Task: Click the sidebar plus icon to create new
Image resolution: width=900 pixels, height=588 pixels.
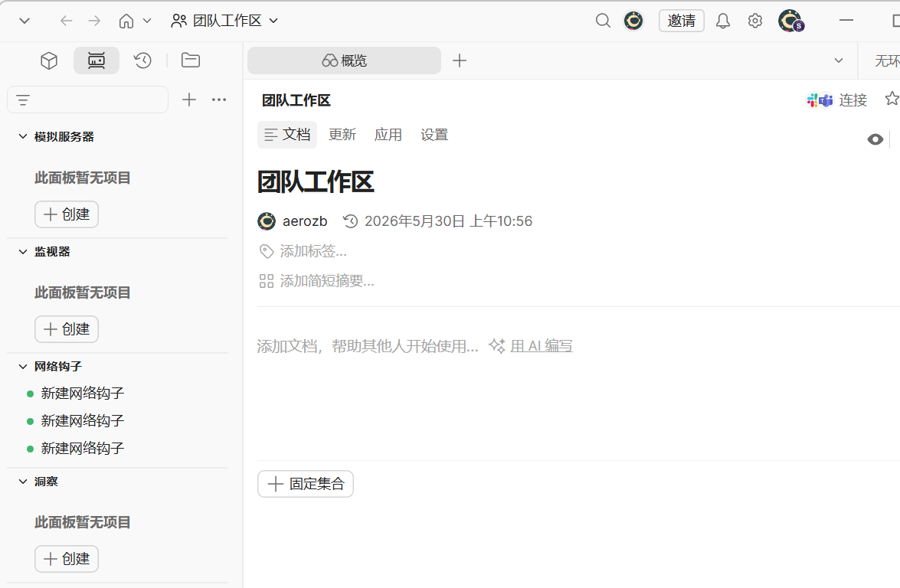Action: 189,100
